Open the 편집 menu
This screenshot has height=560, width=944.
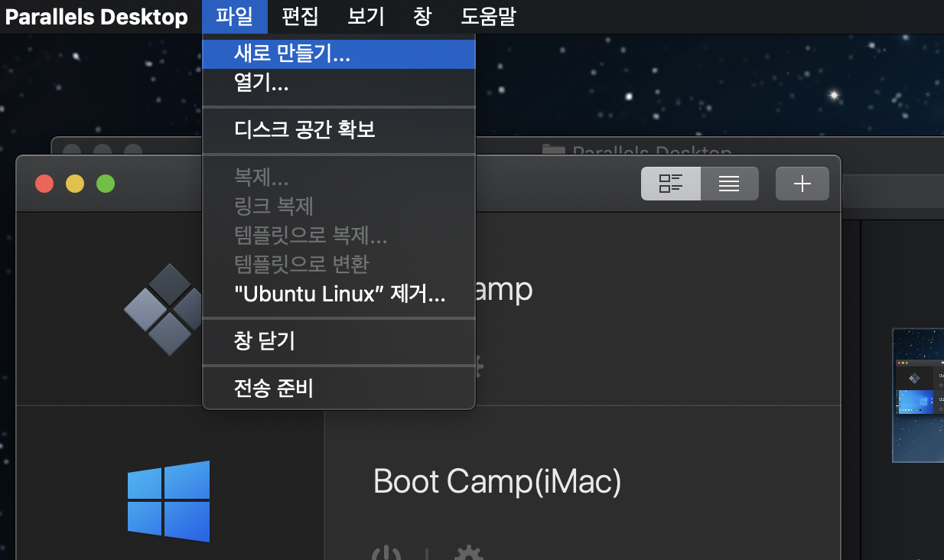coord(300,17)
